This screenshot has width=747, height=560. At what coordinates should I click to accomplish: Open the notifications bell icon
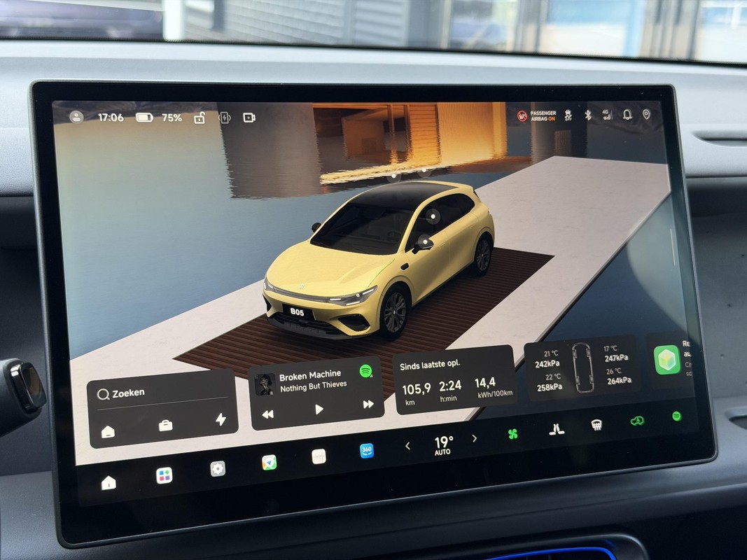[627, 114]
